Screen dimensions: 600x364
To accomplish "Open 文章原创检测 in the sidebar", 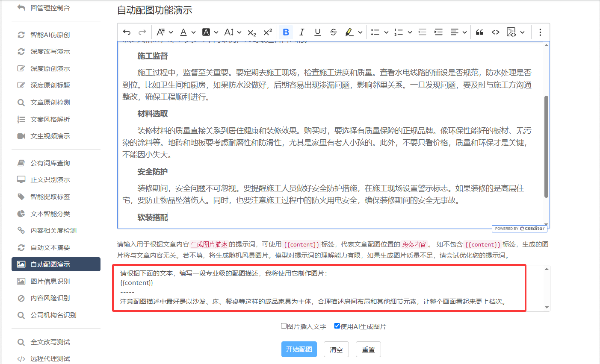I will (50, 103).
